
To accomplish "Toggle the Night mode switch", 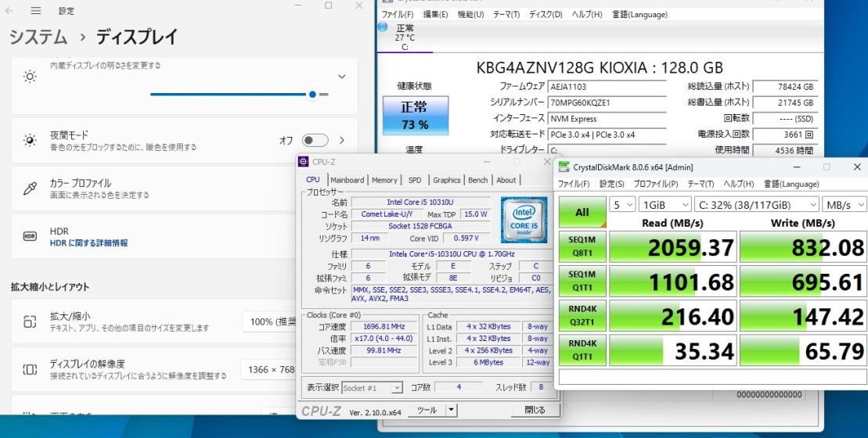I will click(315, 141).
